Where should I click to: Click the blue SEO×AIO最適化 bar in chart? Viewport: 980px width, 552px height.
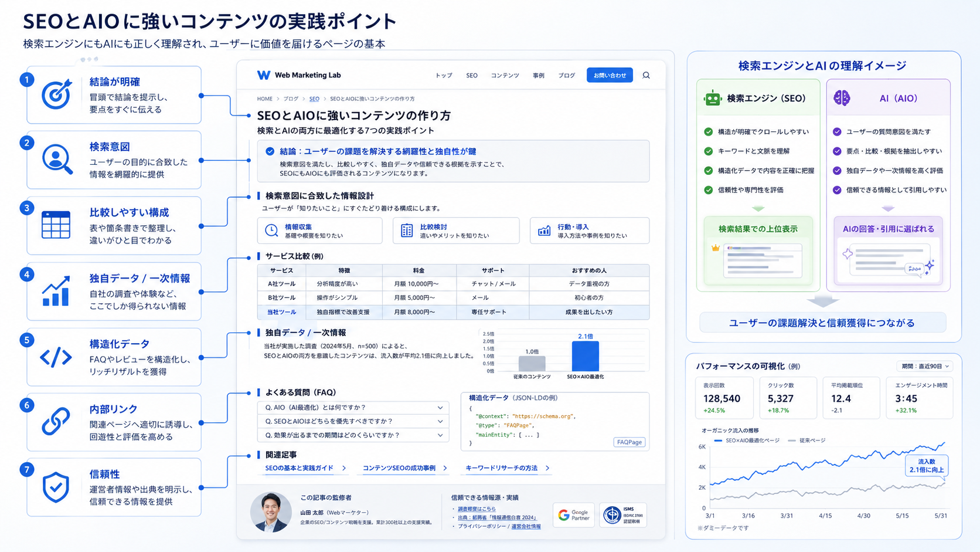click(585, 357)
